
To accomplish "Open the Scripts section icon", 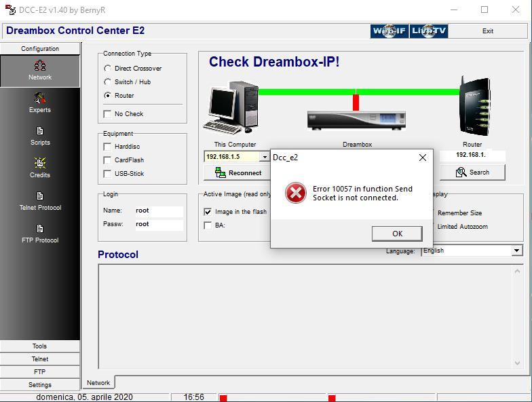I will tap(40, 130).
